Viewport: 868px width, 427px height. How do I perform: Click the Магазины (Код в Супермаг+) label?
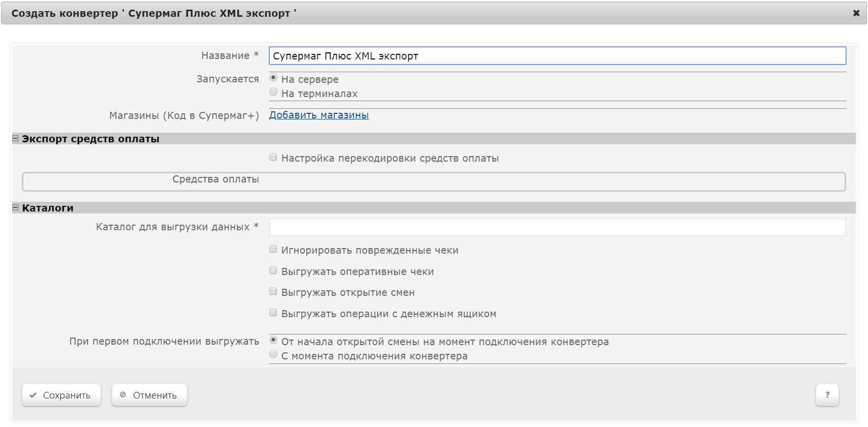(184, 115)
